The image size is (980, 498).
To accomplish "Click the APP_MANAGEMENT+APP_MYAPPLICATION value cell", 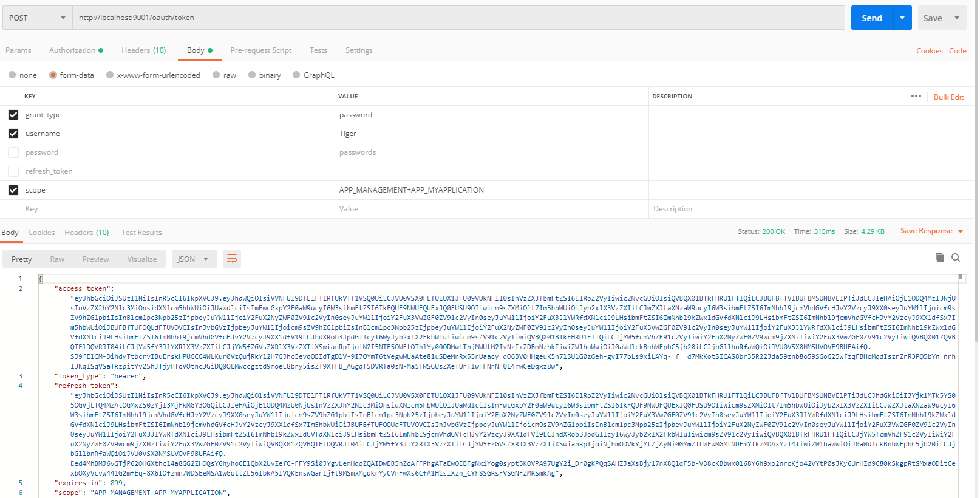I will [x=492, y=190].
